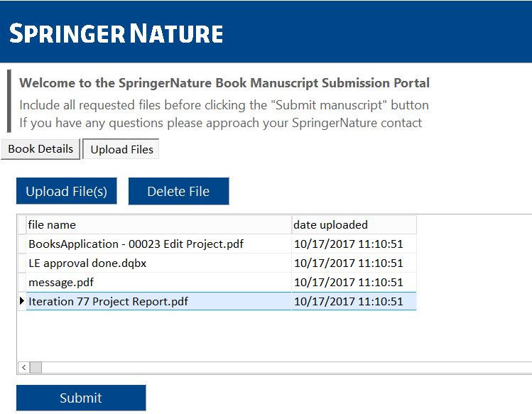
Task: Click the grid's top-left select-all corner cell
Action: (22, 224)
